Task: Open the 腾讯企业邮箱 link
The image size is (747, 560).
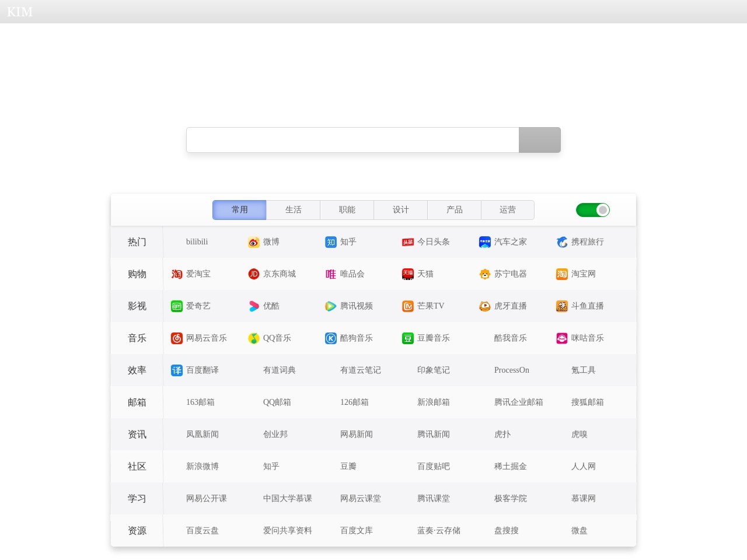Action: (519, 402)
